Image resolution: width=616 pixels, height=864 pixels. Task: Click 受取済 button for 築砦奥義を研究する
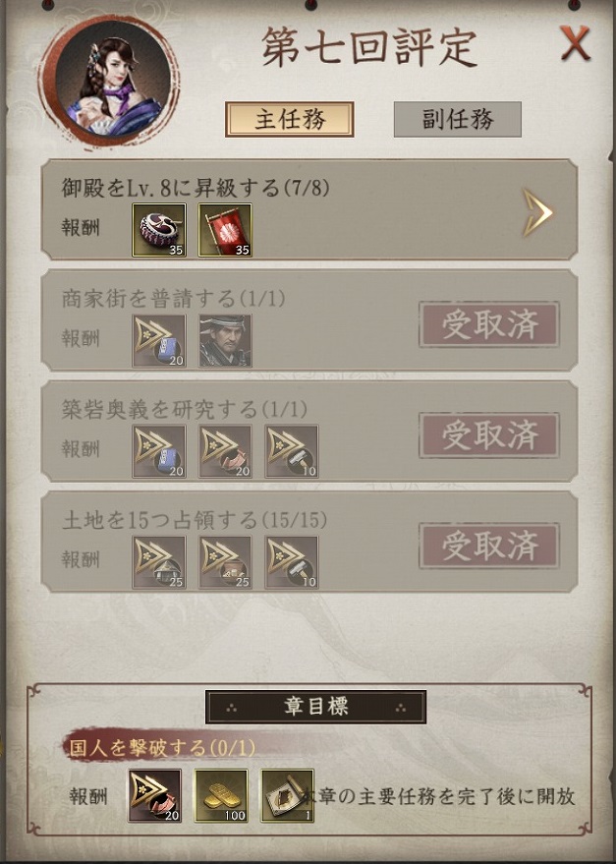click(489, 435)
